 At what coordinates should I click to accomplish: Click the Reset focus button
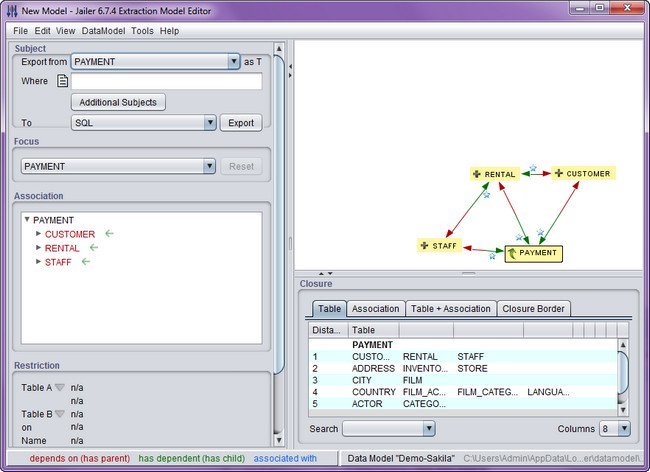coord(241,167)
